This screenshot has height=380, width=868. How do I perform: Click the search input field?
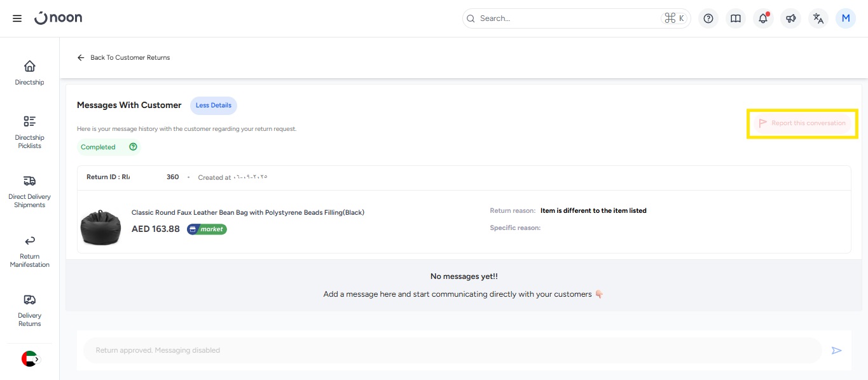click(x=566, y=18)
